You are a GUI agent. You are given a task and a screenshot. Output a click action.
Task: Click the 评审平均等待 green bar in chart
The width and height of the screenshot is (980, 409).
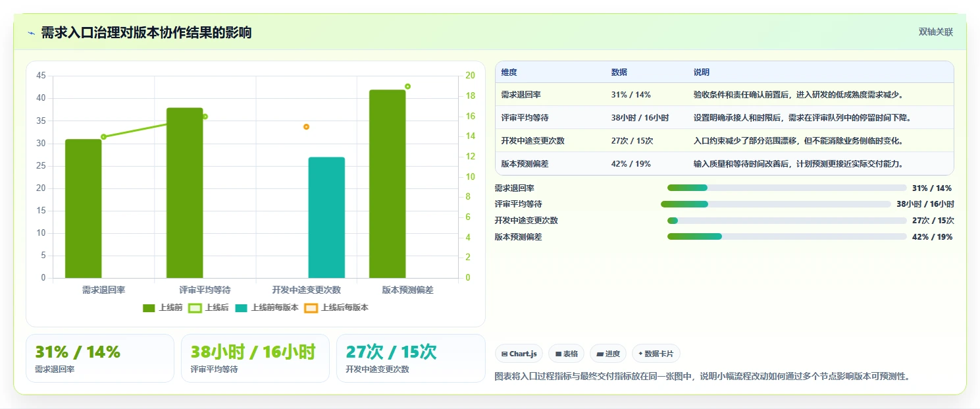[185, 193]
